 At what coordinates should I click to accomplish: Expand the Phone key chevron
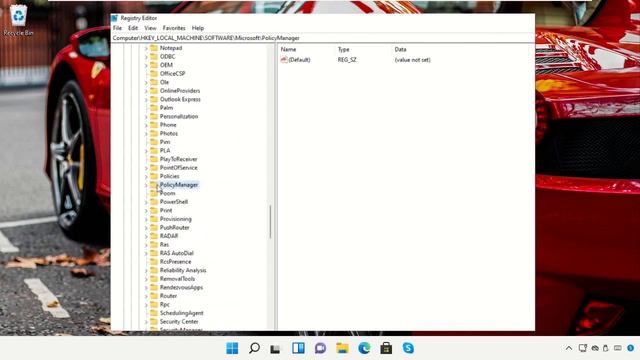[x=146, y=125]
